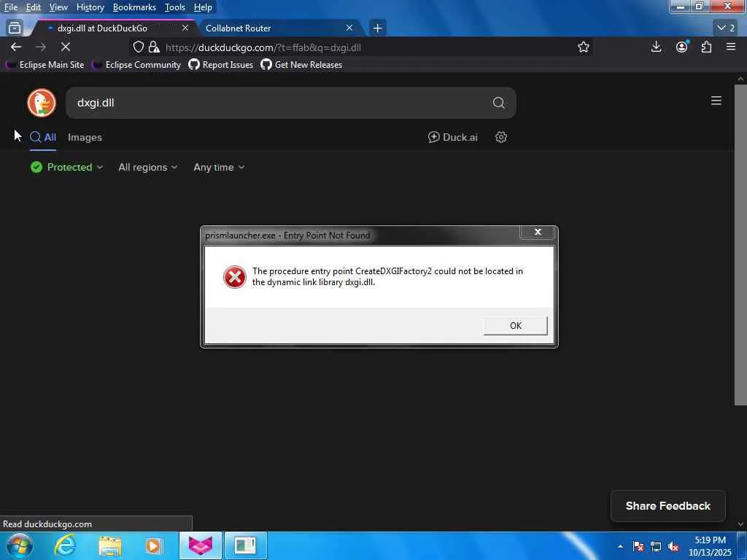This screenshot has width=747, height=560.
Task: Select the All results tab
Action: 43,138
